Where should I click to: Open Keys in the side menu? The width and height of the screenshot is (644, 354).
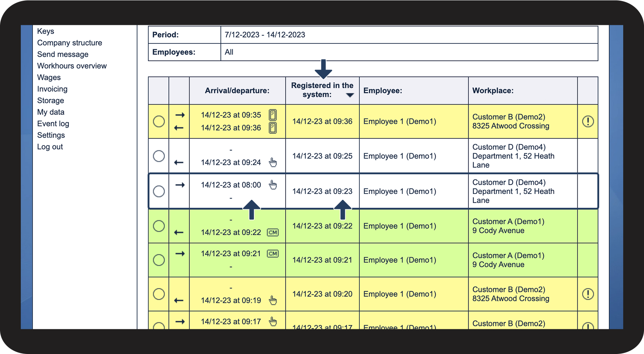pos(46,31)
